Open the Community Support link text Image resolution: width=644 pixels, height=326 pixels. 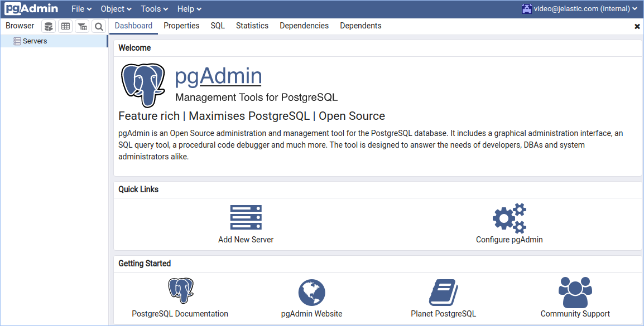(x=575, y=314)
